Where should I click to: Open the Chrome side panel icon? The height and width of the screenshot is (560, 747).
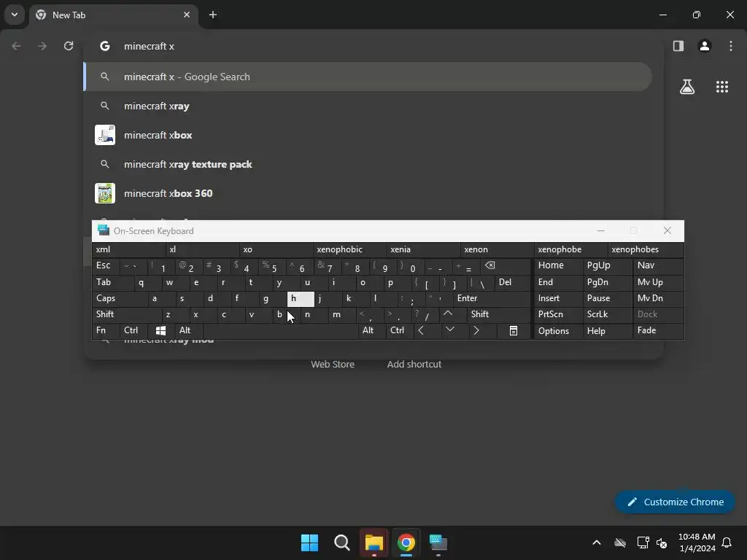pyautogui.click(x=678, y=46)
